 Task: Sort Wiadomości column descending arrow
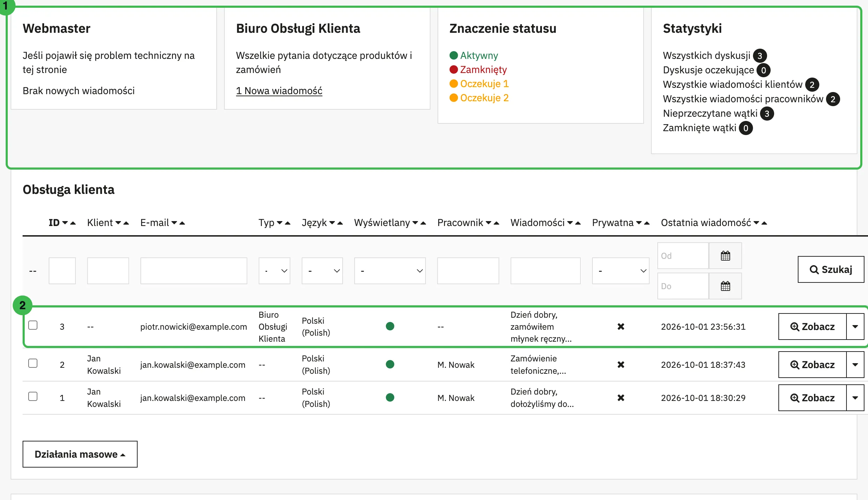click(x=570, y=223)
